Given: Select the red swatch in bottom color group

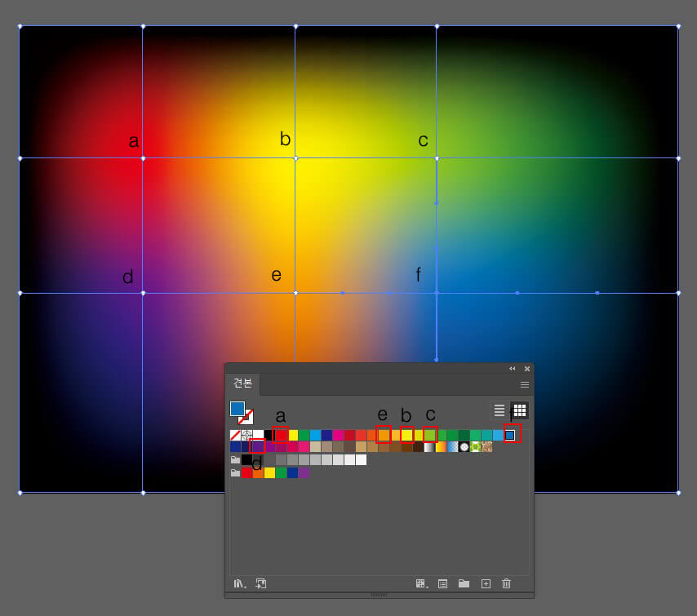Looking at the screenshot, I should coord(246,473).
